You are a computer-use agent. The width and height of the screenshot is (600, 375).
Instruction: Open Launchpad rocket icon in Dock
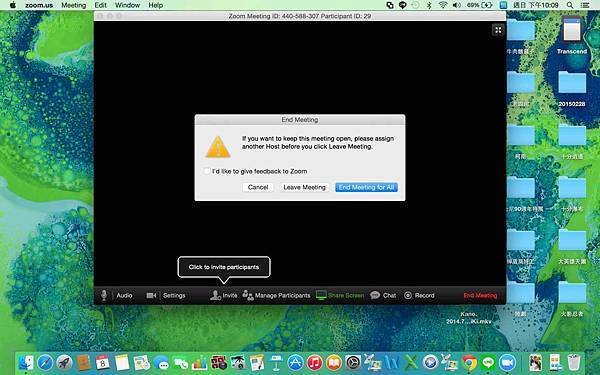pos(64,362)
